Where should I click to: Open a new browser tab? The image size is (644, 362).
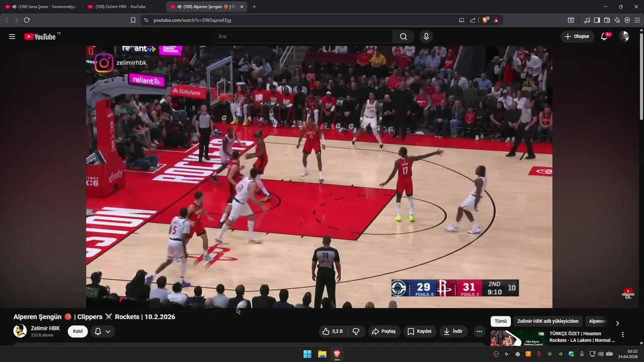click(254, 7)
